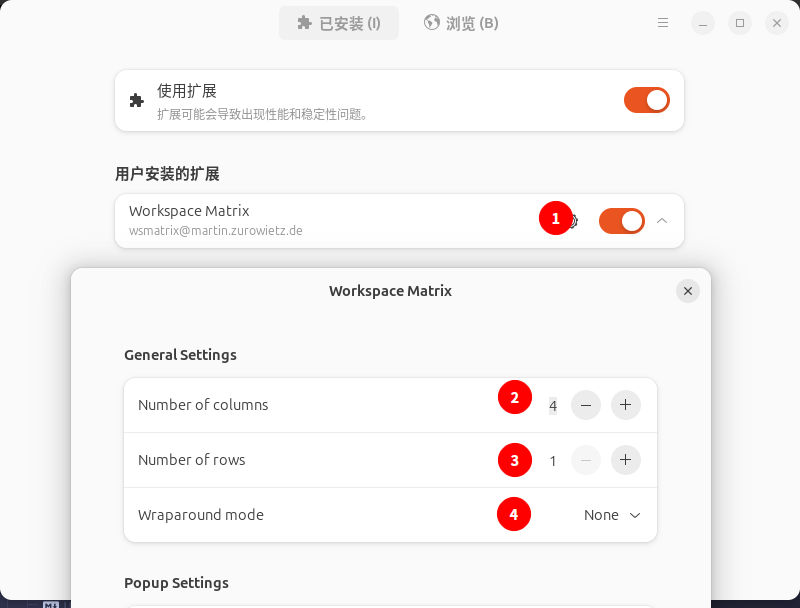Increase the number of rows
The image size is (800, 608).
(x=625, y=460)
